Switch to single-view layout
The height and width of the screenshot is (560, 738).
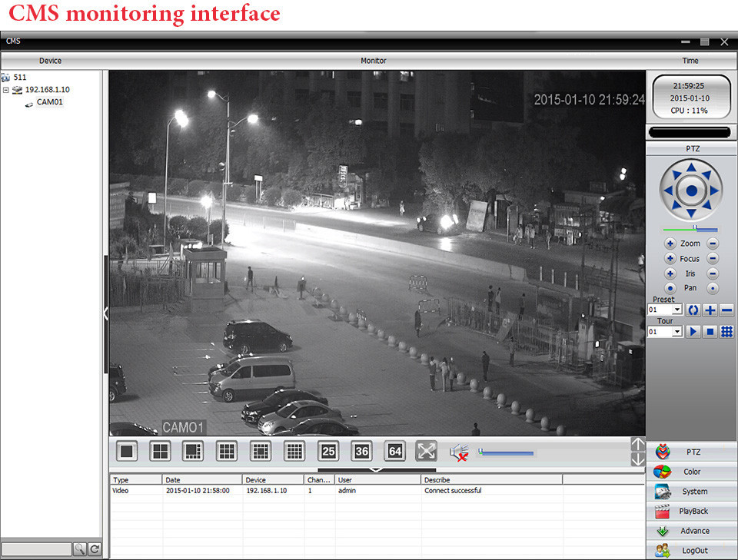coord(127,451)
